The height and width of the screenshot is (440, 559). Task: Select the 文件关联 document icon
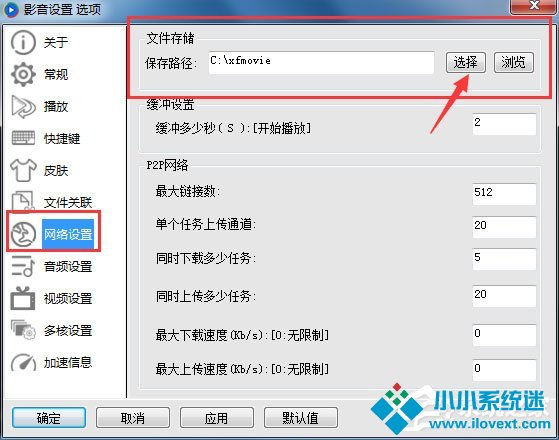pyautogui.click(x=23, y=201)
